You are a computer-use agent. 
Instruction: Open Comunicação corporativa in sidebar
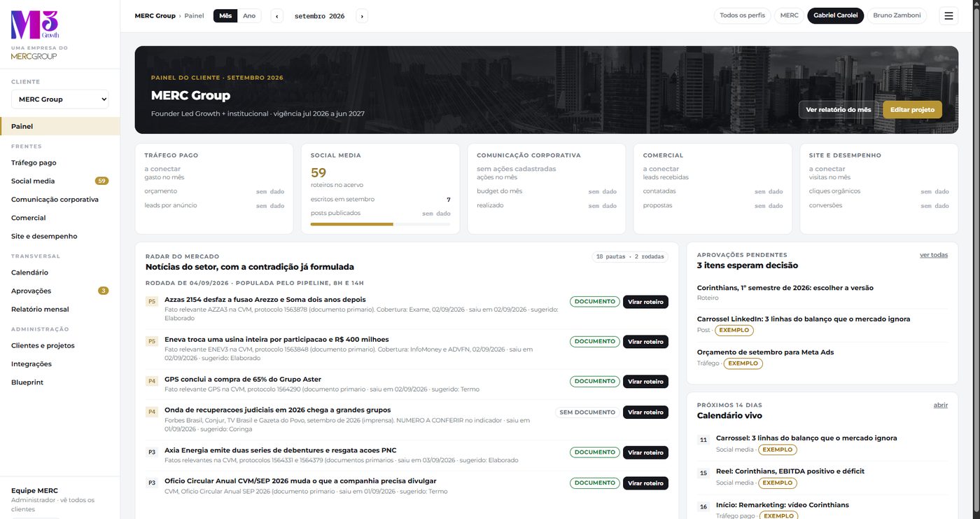59,200
